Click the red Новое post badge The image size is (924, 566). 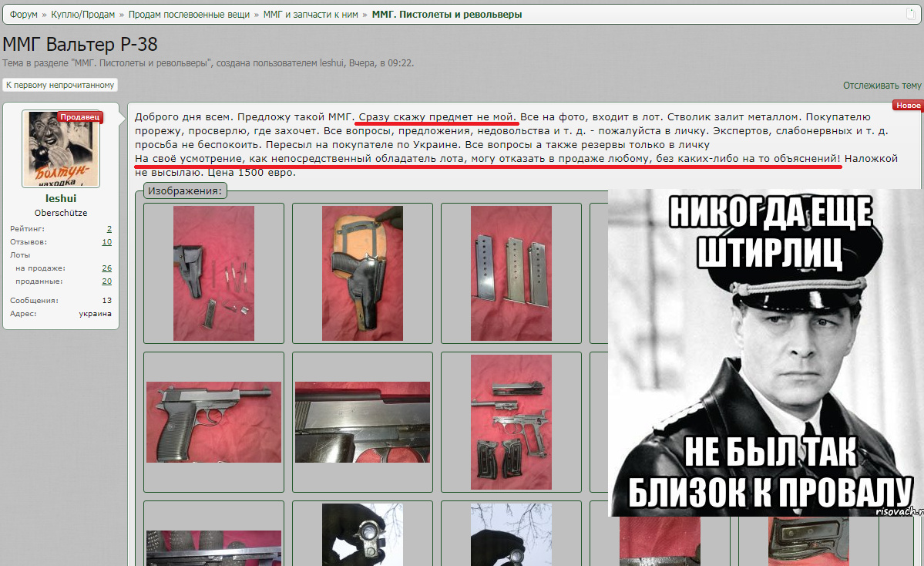coord(908,106)
